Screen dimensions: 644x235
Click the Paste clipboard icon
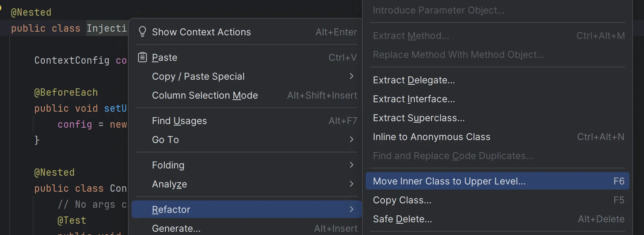(142, 57)
